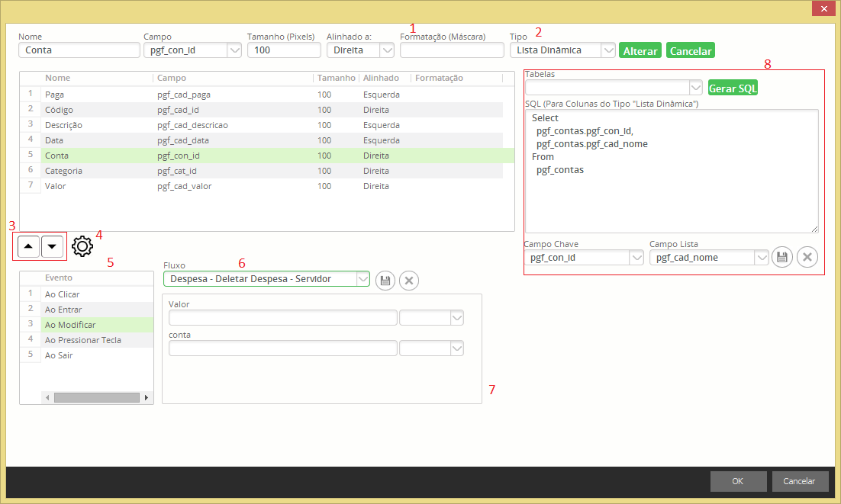This screenshot has width=841, height=504.
Task: Open the Tipo Lista Dinâmica dropdown
Action: [607, 50]
